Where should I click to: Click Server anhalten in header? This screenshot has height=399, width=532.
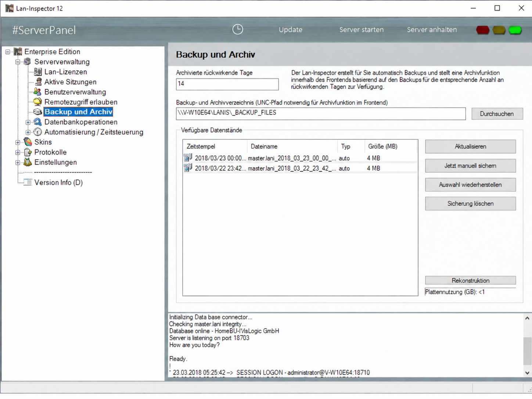point(432,30)
